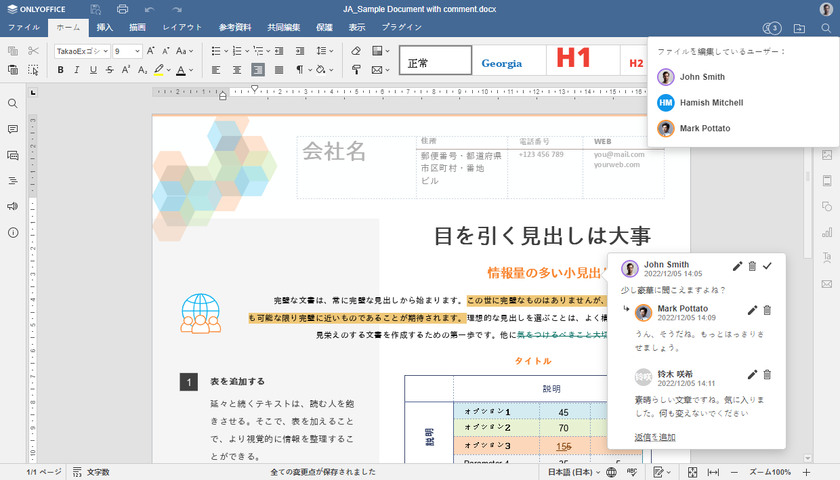Toggle strikethrough formatting
The width and height of the screenshot is (840, 480).
pos(111,70)
